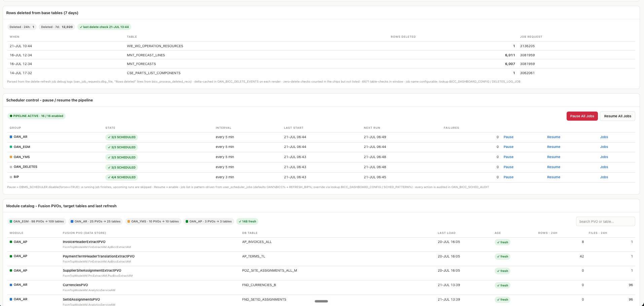Click the POZ_SITE_ASSIGNMENTS_ALL_M db table cell
Viewport: 644px width, 306px height.
(x=270, y=271)
